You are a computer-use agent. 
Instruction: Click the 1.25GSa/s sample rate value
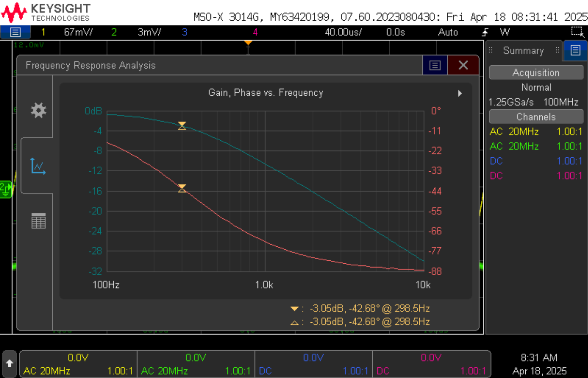point(511,102)
